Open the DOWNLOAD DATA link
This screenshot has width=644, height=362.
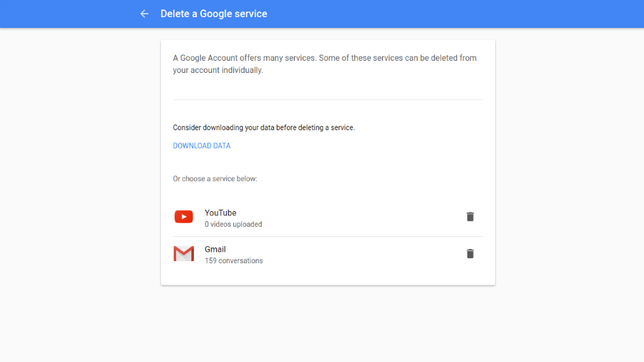click(202, 146)
